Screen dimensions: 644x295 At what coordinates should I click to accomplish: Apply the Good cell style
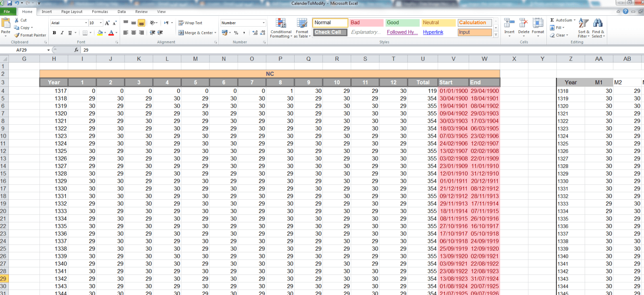point(402,23)
